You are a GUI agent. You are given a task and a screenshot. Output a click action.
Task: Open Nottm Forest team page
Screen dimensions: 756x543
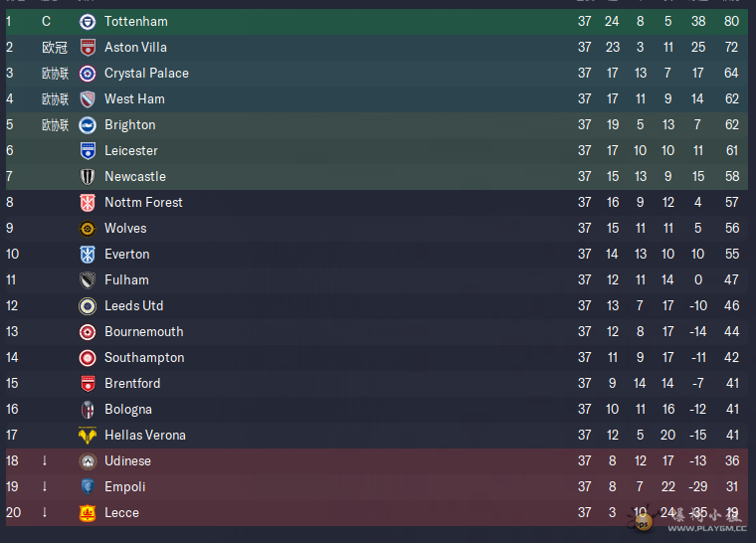pos(143,202)
